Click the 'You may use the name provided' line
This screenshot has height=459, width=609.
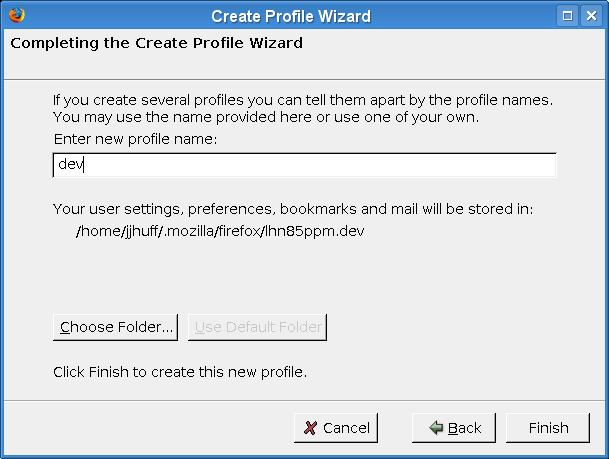(266, 116)
